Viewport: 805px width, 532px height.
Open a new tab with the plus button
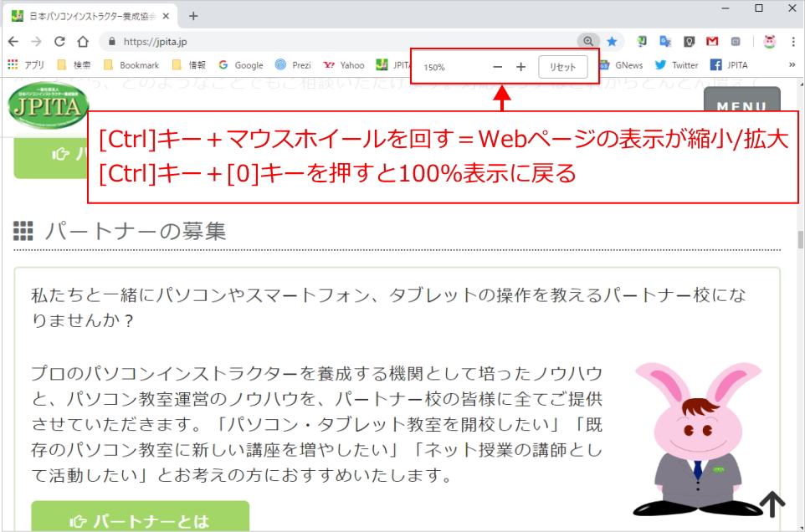click(193, 16)
